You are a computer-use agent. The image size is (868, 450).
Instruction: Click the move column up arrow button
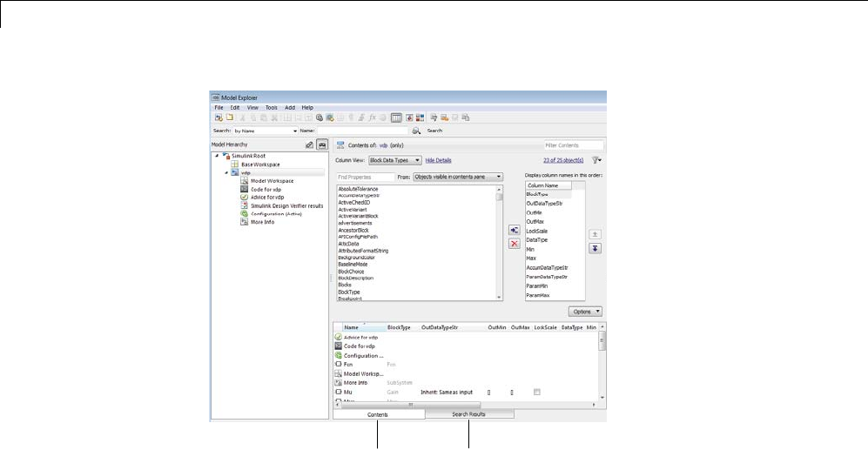pyautogui.click(x=595, y=235)
